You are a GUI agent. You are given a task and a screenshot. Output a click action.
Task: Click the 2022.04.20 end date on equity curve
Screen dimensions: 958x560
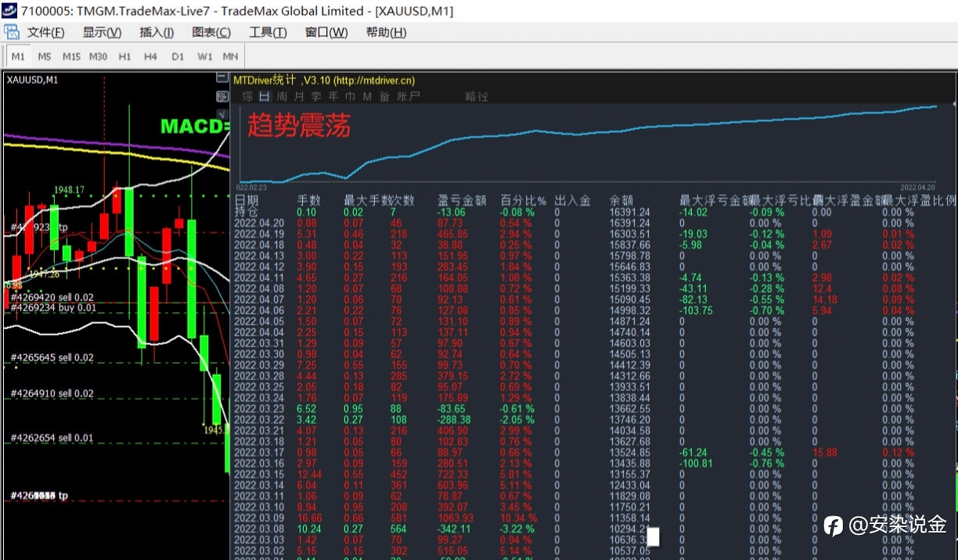(x=919, y=188)
